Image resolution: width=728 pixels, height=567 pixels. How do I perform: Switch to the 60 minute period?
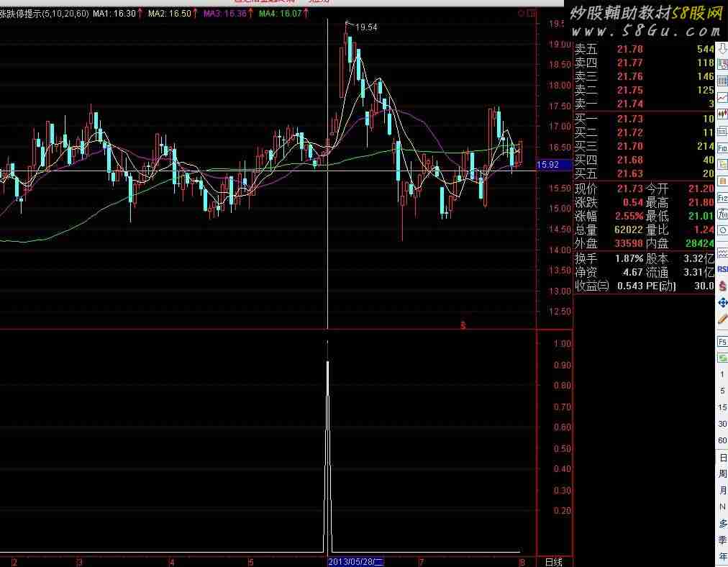722,440
